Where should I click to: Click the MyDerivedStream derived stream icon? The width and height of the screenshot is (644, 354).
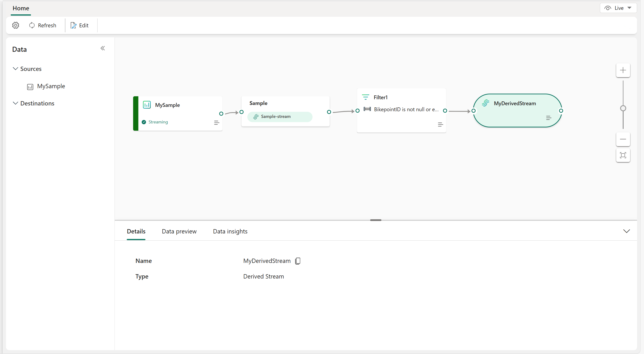(x=486, y=103)
